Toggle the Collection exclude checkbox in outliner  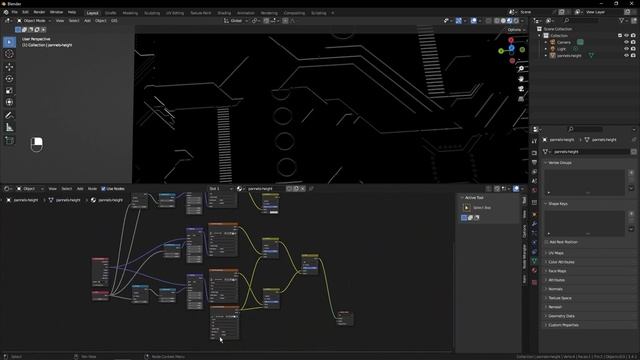[620, 36]
